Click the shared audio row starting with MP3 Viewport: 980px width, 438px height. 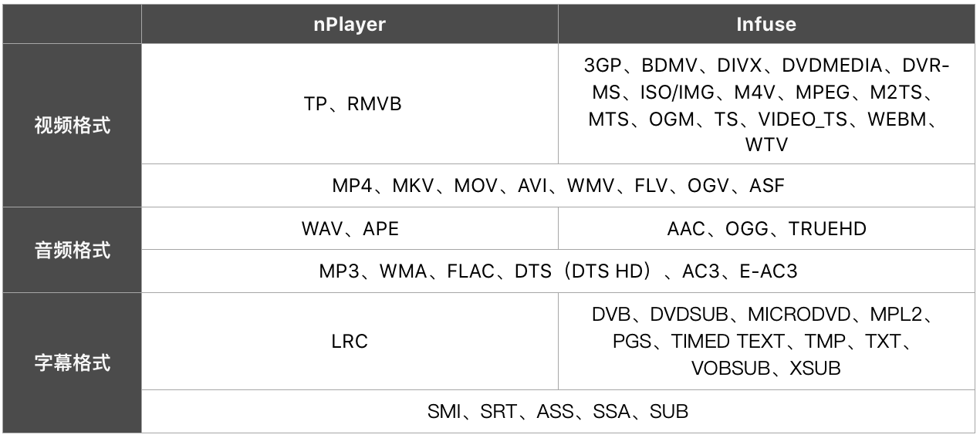(558, 271)
